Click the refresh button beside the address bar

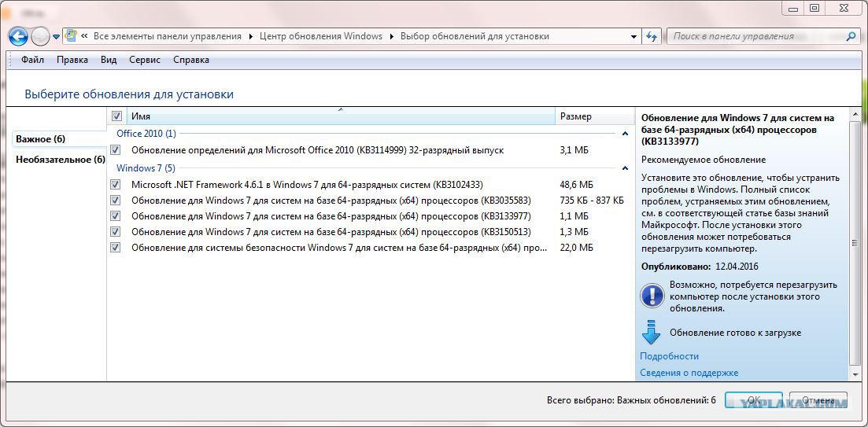pos(652,36)
